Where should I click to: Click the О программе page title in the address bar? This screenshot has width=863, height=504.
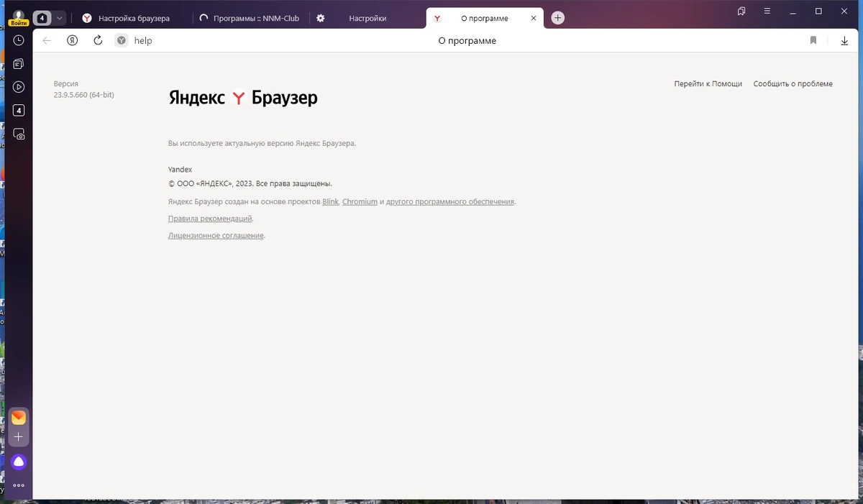point(467,41)
